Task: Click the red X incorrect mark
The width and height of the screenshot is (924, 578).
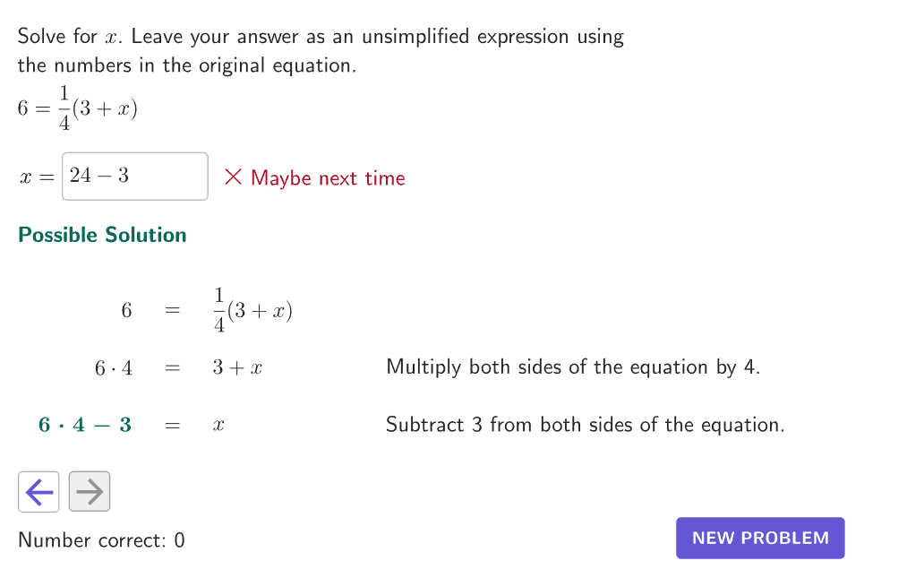Action: point(234,177)
